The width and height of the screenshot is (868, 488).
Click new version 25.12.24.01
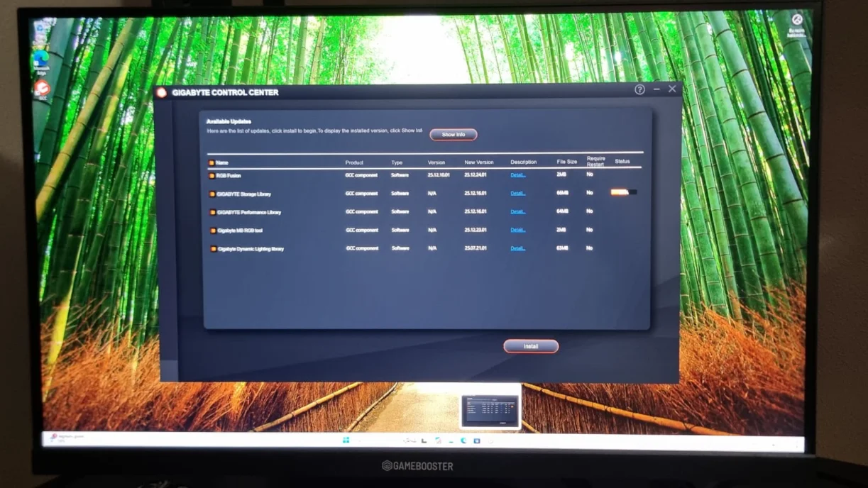tap(476, 174)
